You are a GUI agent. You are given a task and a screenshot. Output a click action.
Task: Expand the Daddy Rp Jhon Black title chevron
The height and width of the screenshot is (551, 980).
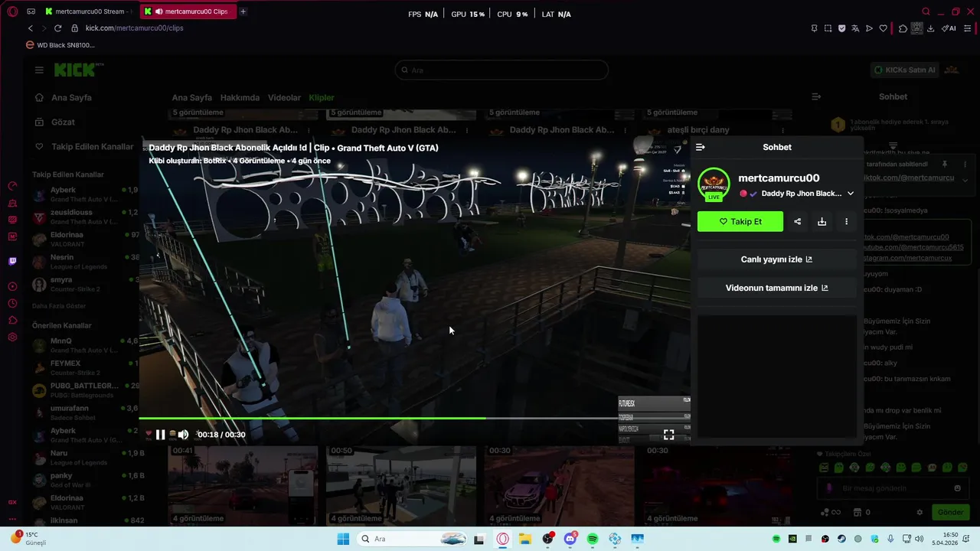tap(851, 194)
